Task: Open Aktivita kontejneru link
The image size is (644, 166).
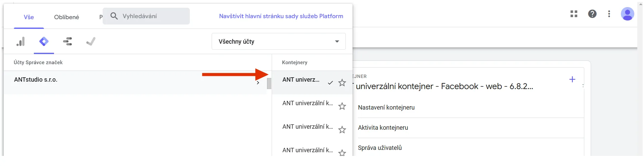Action: point(383,128)
